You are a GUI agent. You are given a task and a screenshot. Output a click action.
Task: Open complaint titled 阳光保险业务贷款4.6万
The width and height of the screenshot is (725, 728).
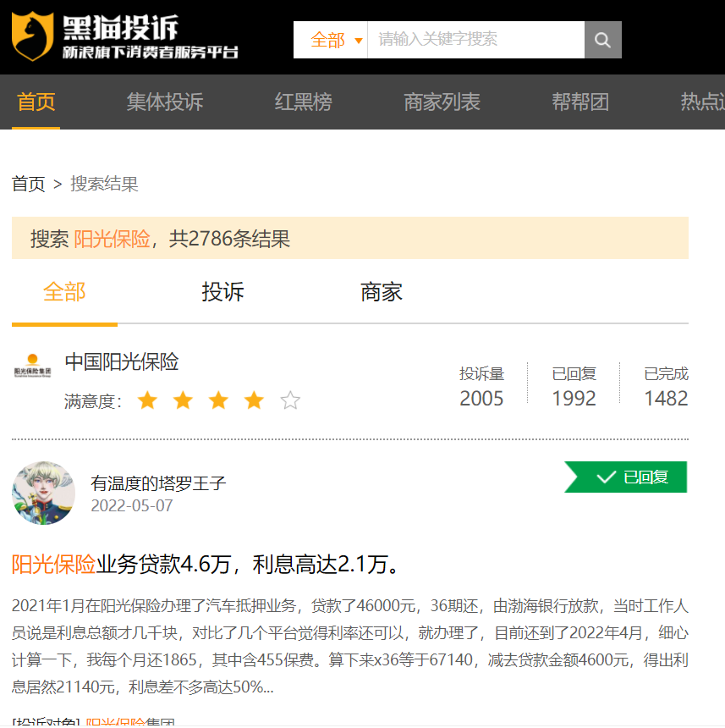tap(205, 565)
